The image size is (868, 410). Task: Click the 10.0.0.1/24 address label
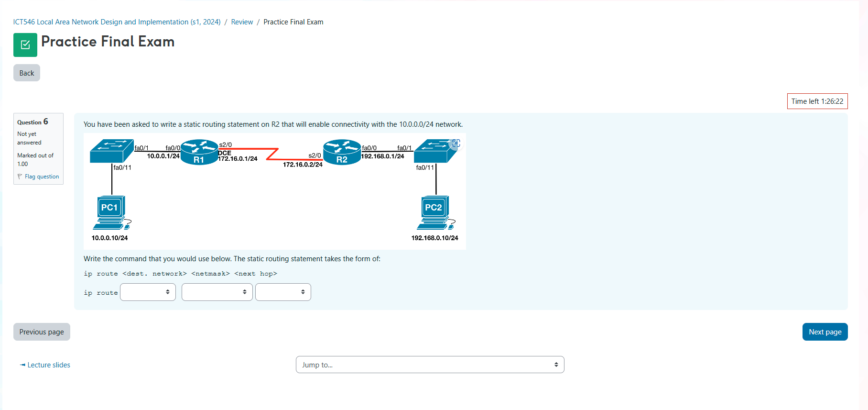(163, 156)
